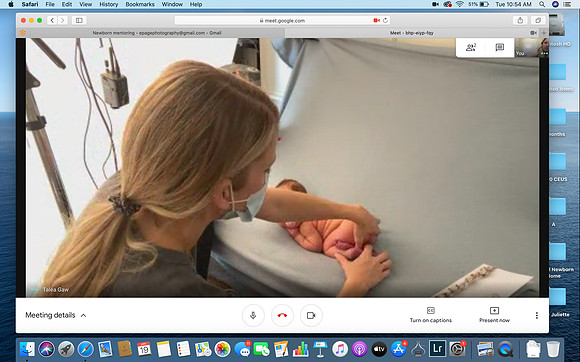Viewport: 580px width, 362px height.
Task: Open Launchpad in the Dock
Action: pyautogui.click(x=66, y=349)
